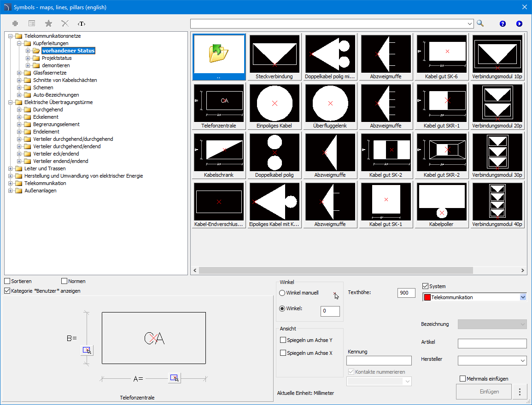The height and width of the screenshot is (405, 532).
Task: Click the add symbol plus icon
Action: click(15, 23)
